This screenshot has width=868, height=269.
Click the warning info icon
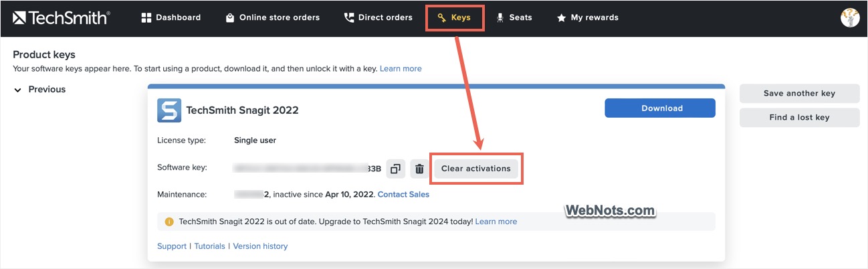(169, 221)
